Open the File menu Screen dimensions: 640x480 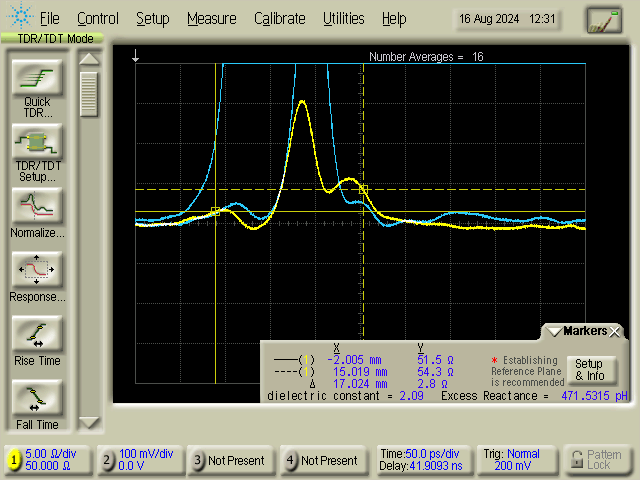pyautogui.click(x=49, y=19)
